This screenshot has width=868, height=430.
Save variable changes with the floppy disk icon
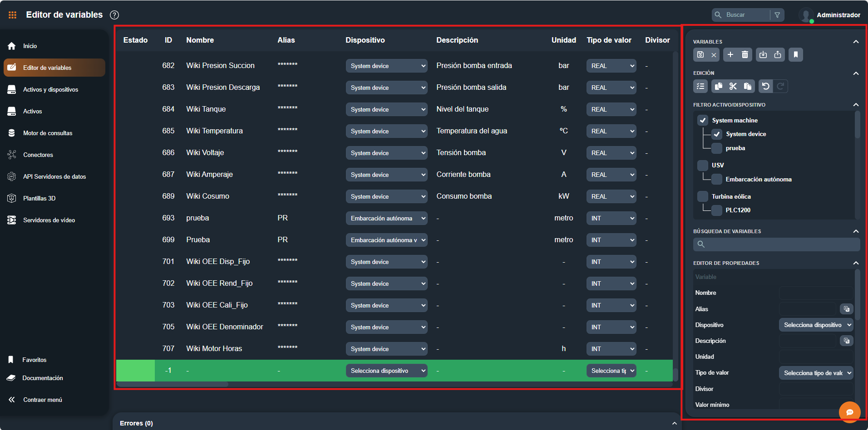point(700,54)
